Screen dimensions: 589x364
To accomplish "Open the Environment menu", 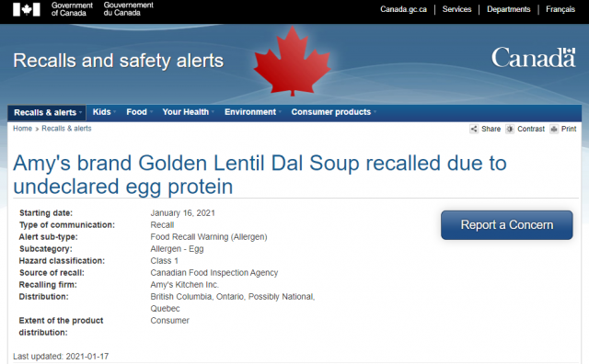I will [253, 112].
